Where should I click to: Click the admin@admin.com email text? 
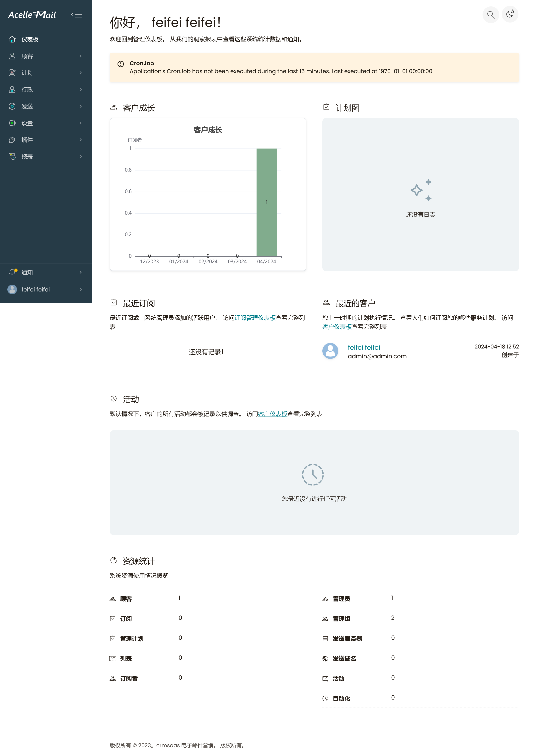[x=377, y=356]
